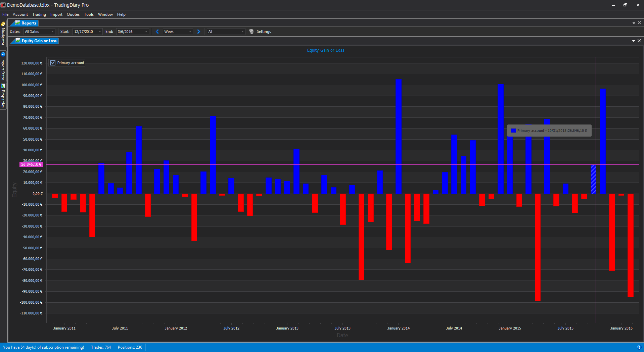Open the Trading menu
Viewport: 644px width, 352px height.
(x=39, y=14)
